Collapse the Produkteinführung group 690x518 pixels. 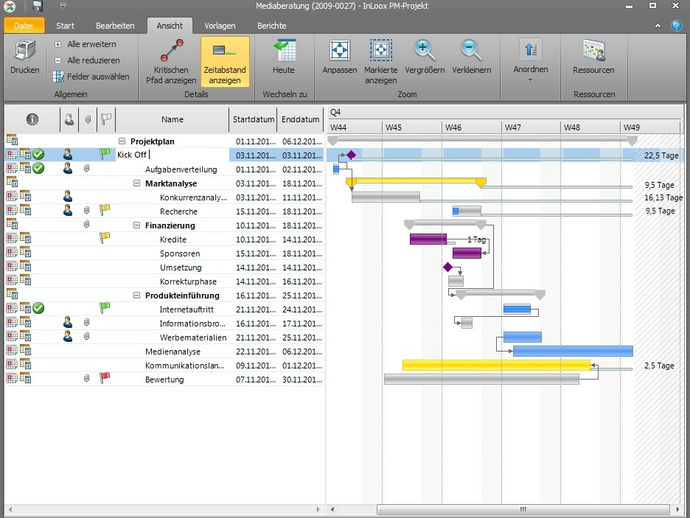[x=136, y=295]
